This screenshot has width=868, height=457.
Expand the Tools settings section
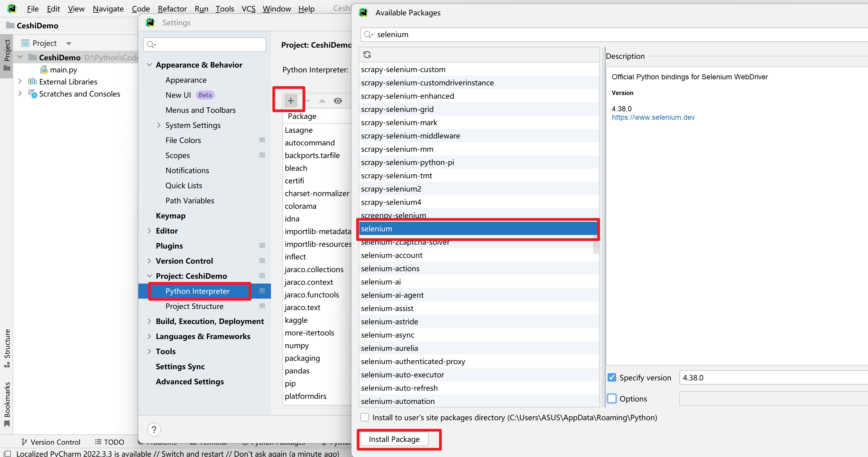click(x=149, y=351)
